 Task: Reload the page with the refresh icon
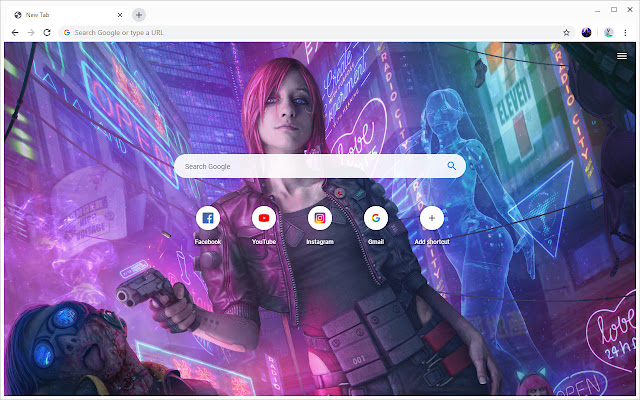47,33
